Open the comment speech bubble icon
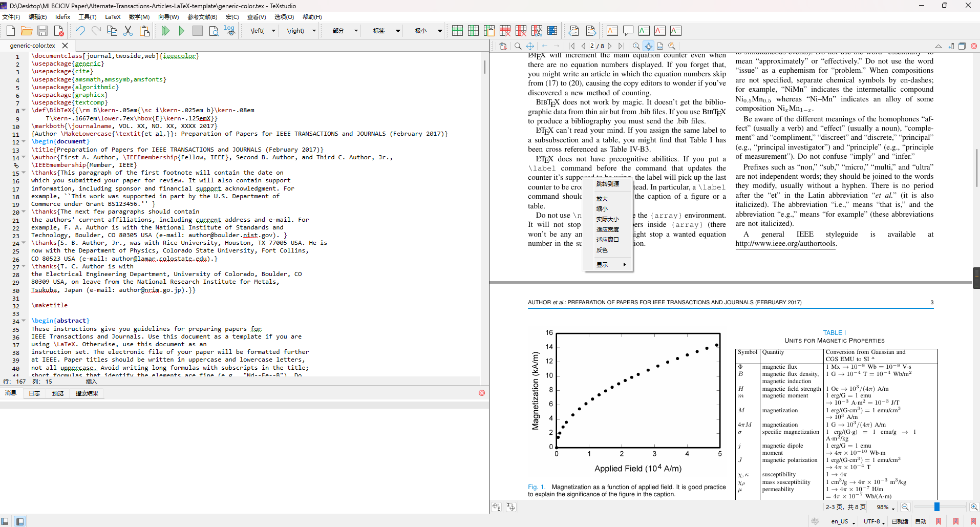The height and width of the screenshot is (527, 980). click(628, 31)
